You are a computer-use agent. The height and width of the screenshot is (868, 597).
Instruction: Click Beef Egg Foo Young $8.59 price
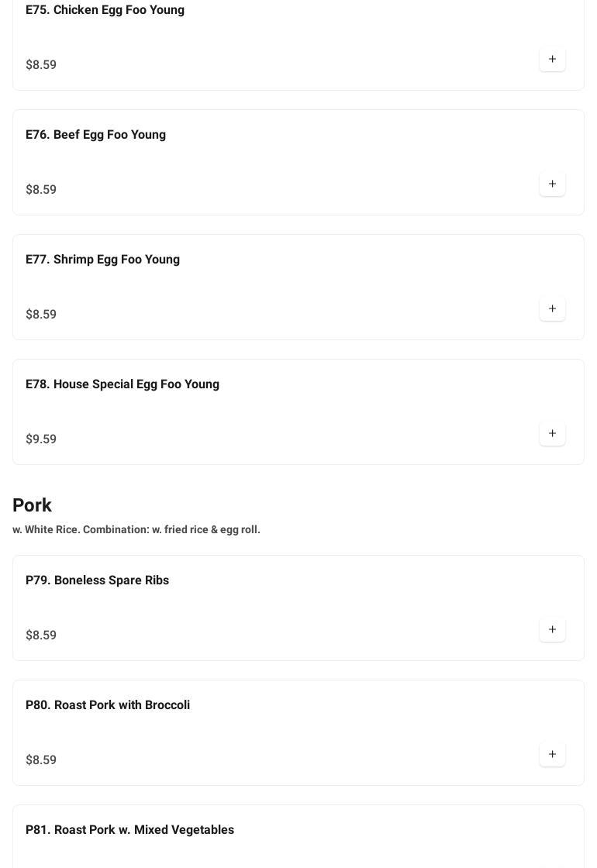[x=41, y=190]
